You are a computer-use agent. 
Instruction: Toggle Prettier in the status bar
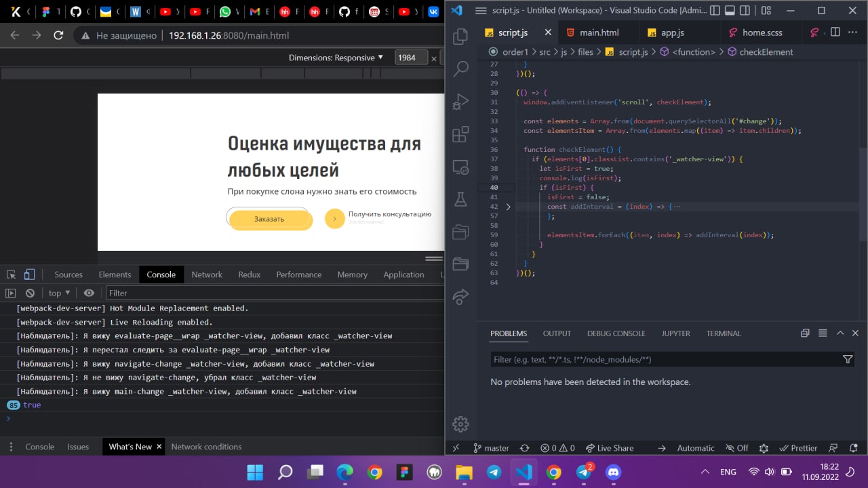tap(798, 448)
